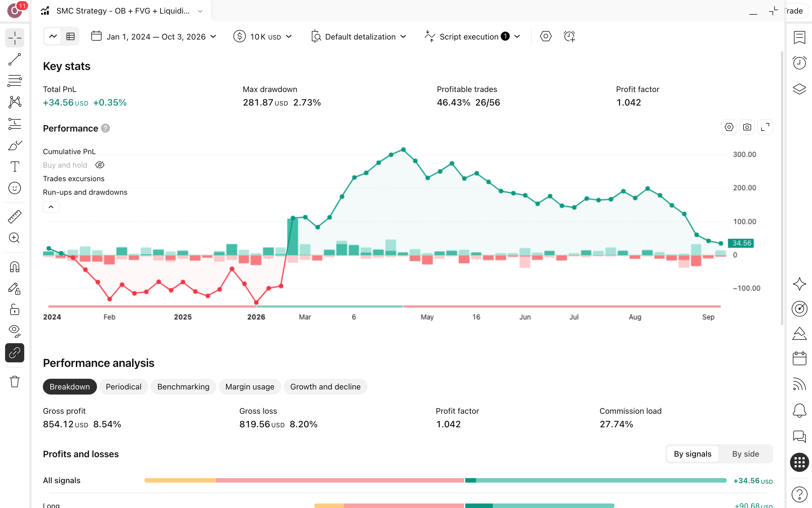Open the emoji icons tool
This screenshot has height=508, width=812.
point(14,188)
